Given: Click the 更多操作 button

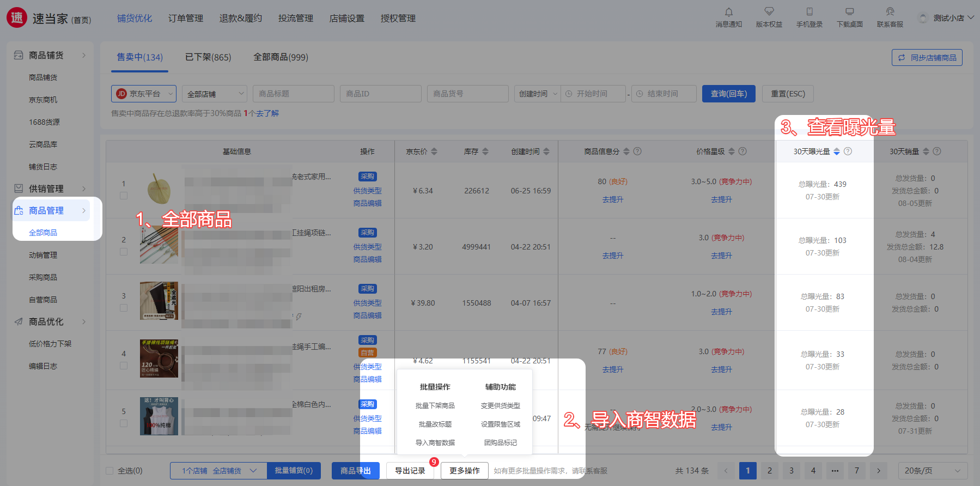Looking at the screenshot, I should tap(465, 471).
